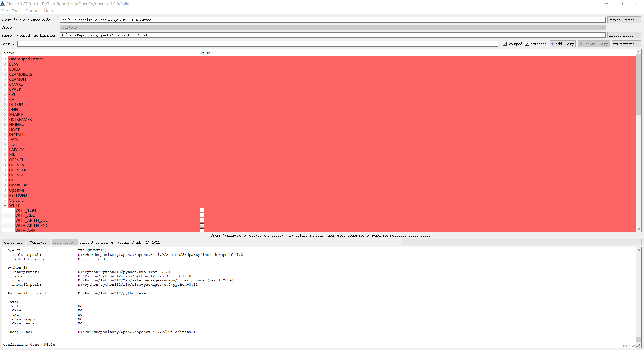
Task: Click the restore window icon
Action: point(621,4)
